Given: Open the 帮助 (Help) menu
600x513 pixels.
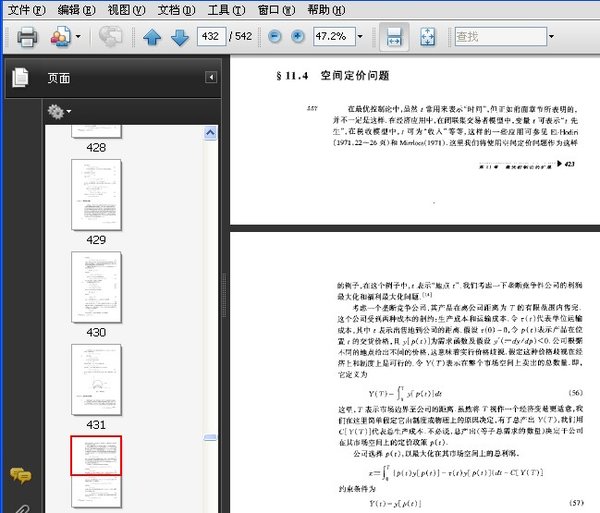Looking at the screenshot, I should coord(326,10).
